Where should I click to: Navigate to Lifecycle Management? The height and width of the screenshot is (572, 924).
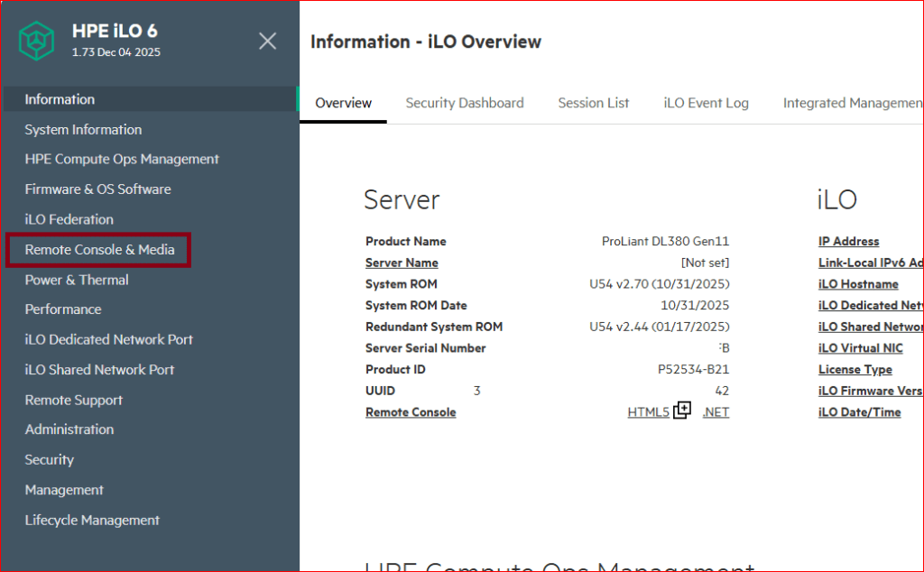92,520
